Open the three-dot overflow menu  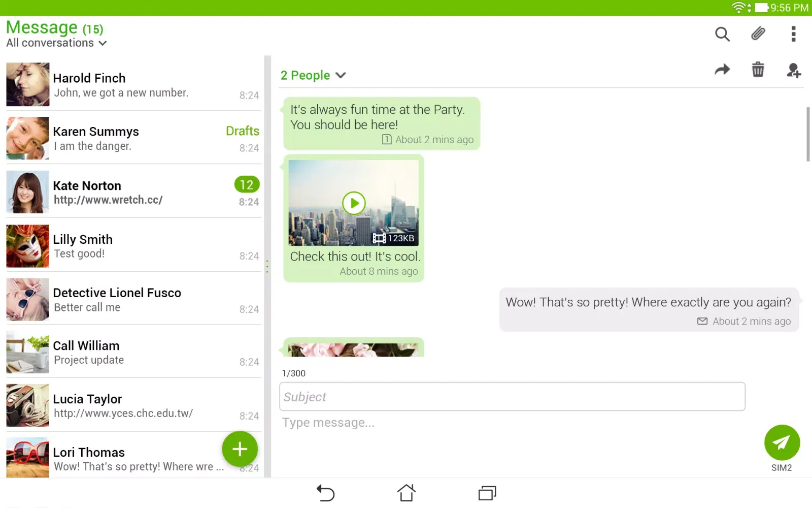tap(793, 34)
